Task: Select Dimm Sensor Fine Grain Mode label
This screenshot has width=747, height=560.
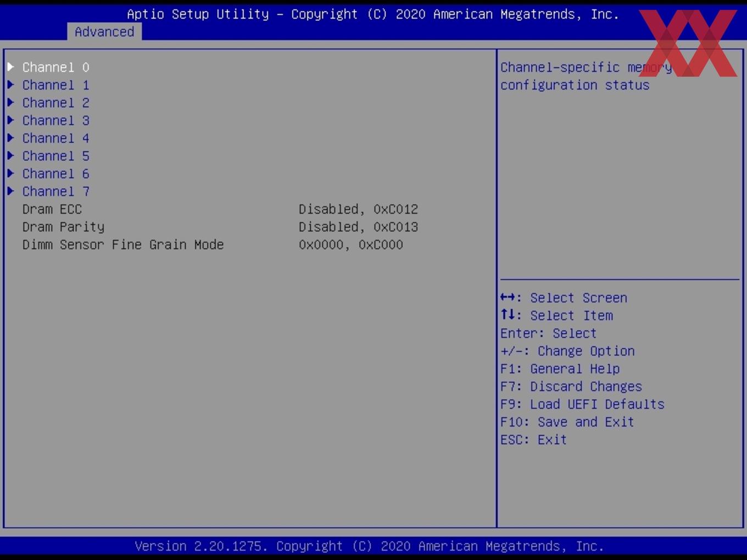Action: click(123, 244)
